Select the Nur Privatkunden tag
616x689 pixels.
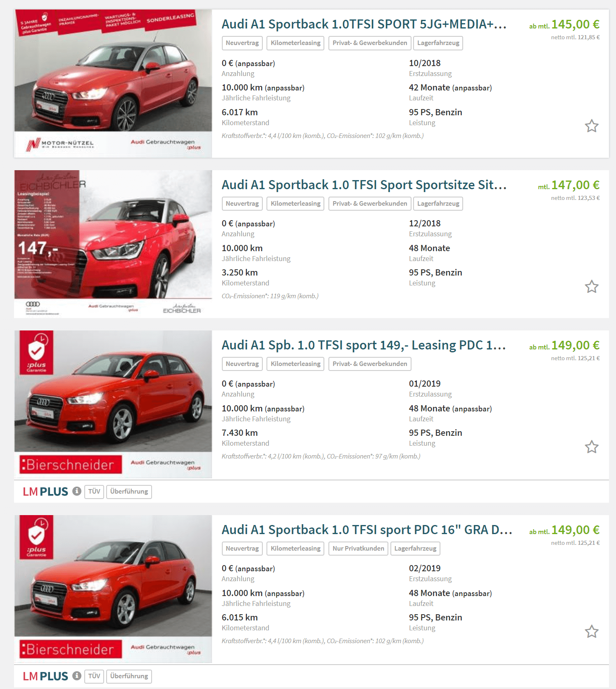(x=358, y=549)
